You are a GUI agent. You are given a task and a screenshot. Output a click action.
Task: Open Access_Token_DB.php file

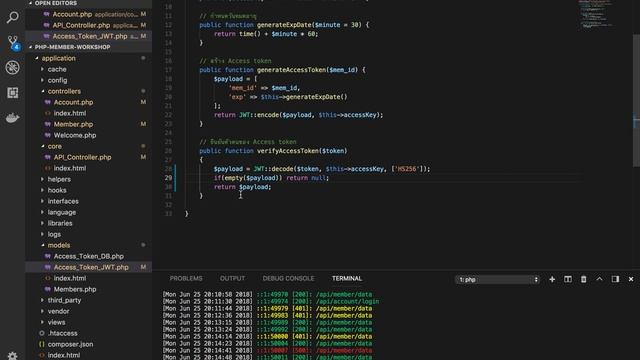89,256
